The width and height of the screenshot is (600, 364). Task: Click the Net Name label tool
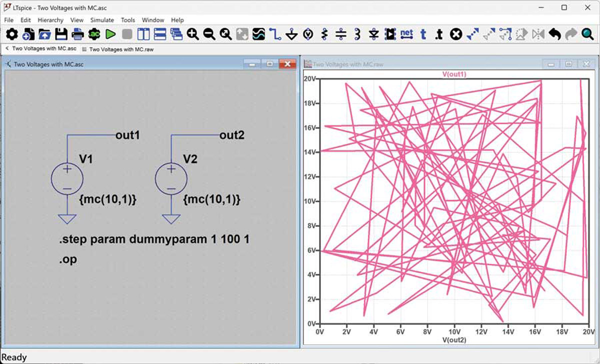tap(406, 34)
